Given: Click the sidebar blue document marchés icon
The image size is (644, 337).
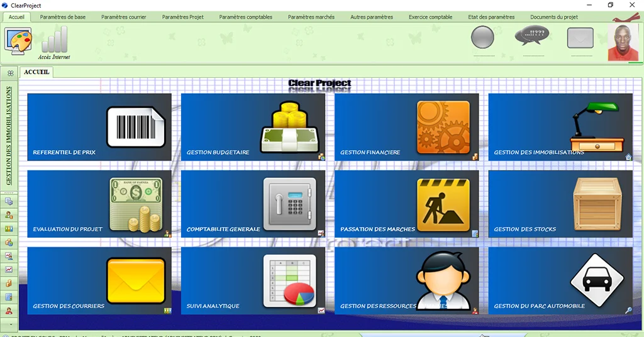Looking at the screenshot, I should click(x=9, y=297).
